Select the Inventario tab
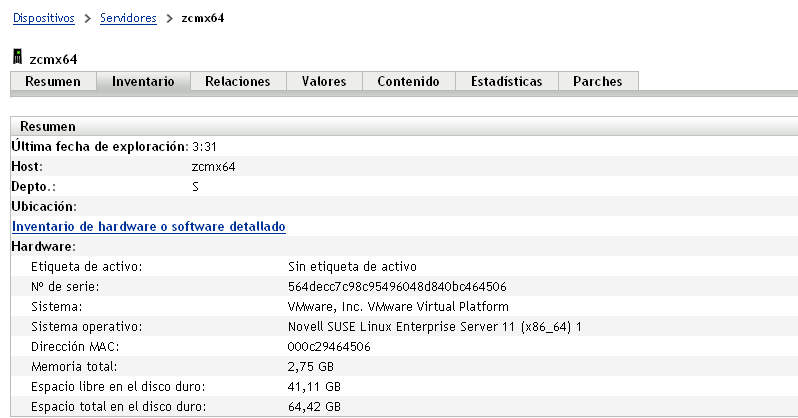This screenshot has width=798, height=418. pos(143,81)
